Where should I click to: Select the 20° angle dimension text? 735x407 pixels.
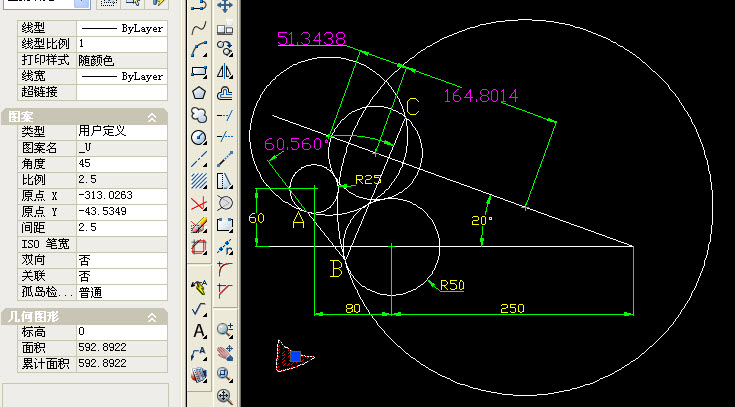tap(482, 220)
